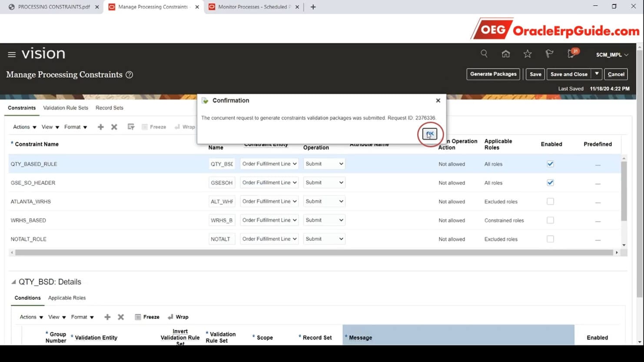Open Operation dropdown for QTY_BASED_RULE

(x=324, y=164)
